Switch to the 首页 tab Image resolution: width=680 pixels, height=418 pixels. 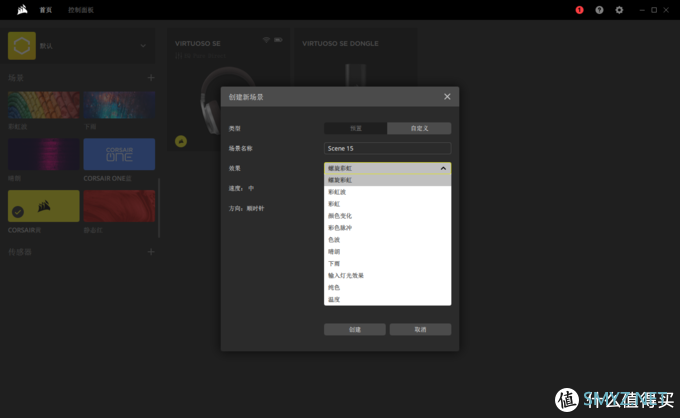click(x=46, y=10)
